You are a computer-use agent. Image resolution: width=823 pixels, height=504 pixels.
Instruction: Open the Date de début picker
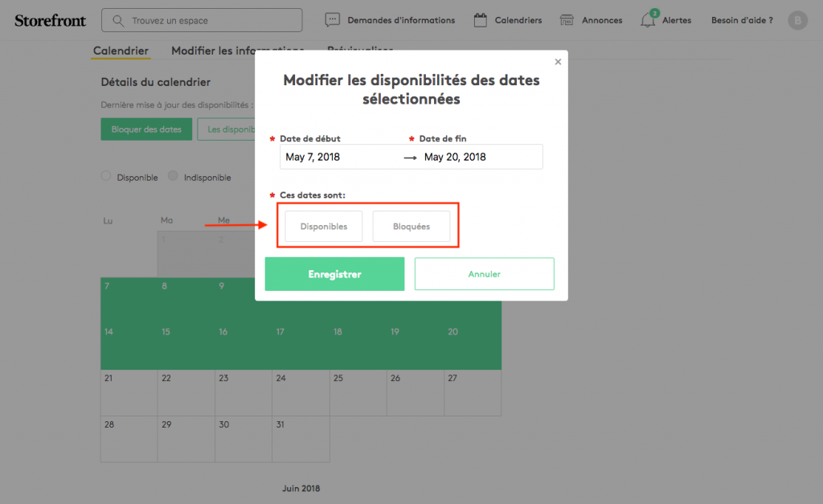(x=338, y=157)
